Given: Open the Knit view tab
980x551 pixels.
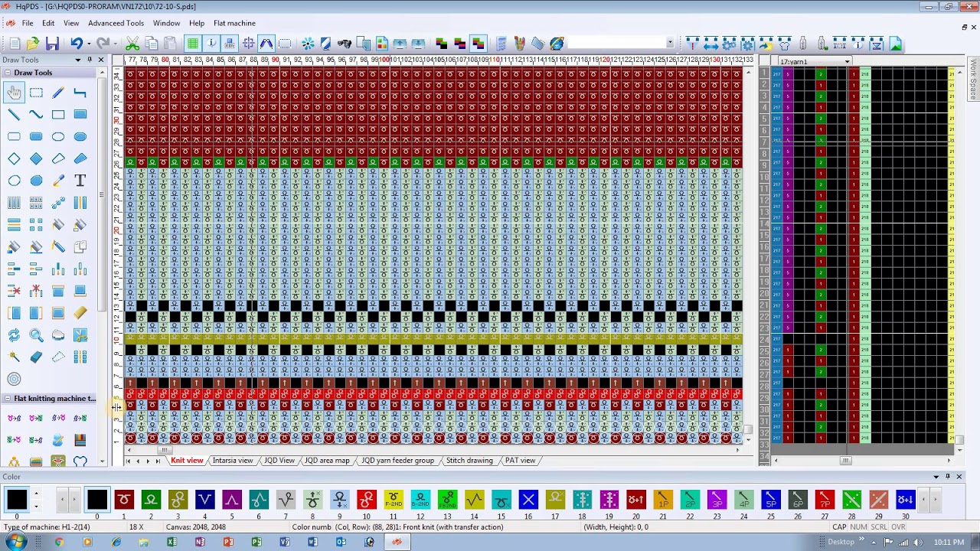Looking at the screenshot, I should 187,461.
